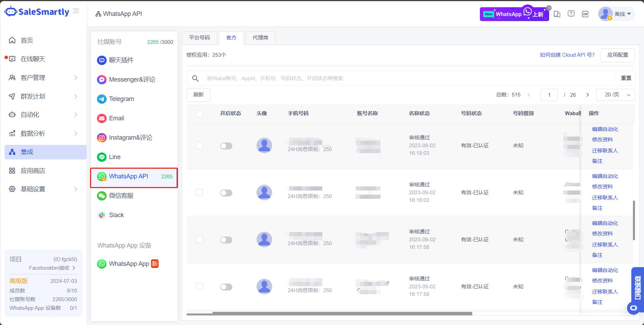Go to next page arrow
Viewport: 644px width, 325px height.
[588, 95]
